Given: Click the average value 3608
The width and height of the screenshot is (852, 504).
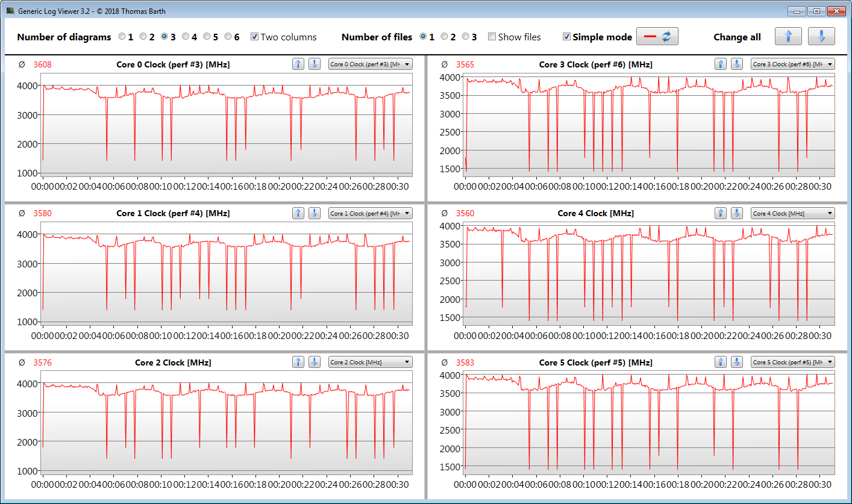Looking at the screenshot, I should tap(42, 64).
